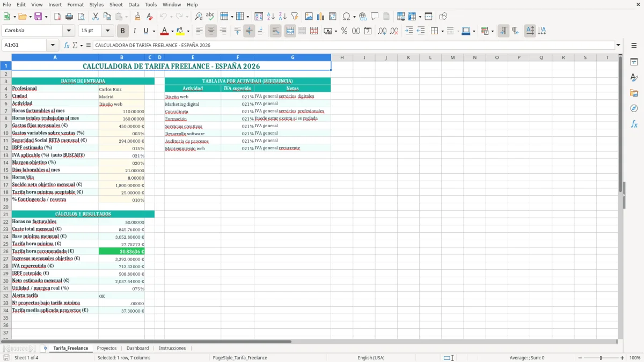Screen dimensions: 644x362
Task: Click the AutoFilter funnel icon
Action: tap(295, 17)
